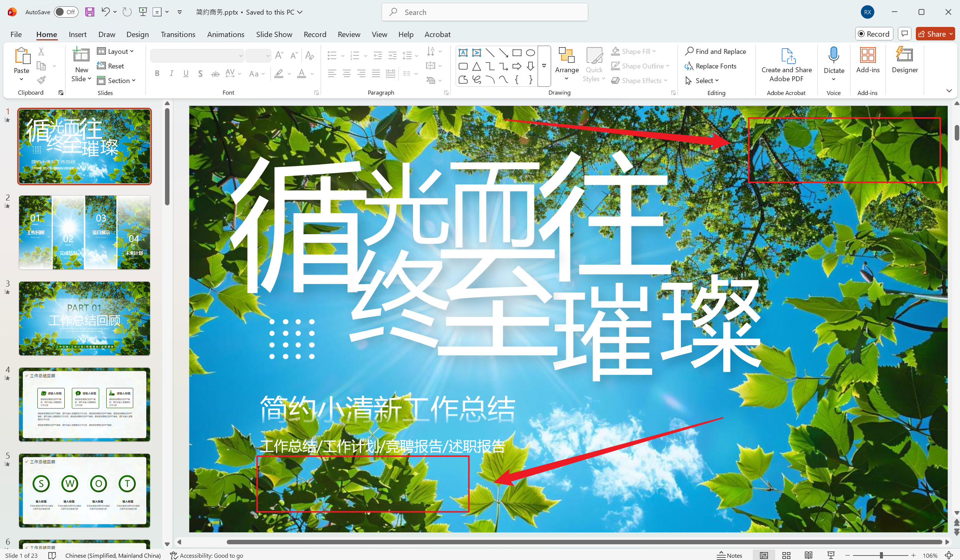
Task: Toggle italic formatting
Action: pos(171,74)
